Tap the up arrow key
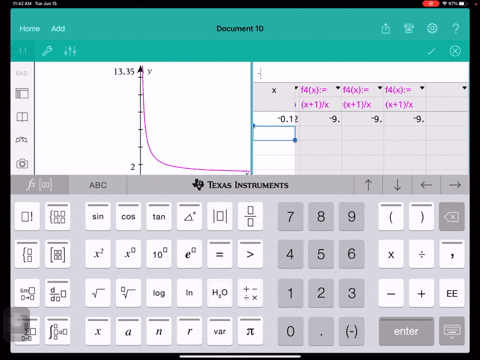The width and height of the screenshot is (480, 360). pos(368,185)
